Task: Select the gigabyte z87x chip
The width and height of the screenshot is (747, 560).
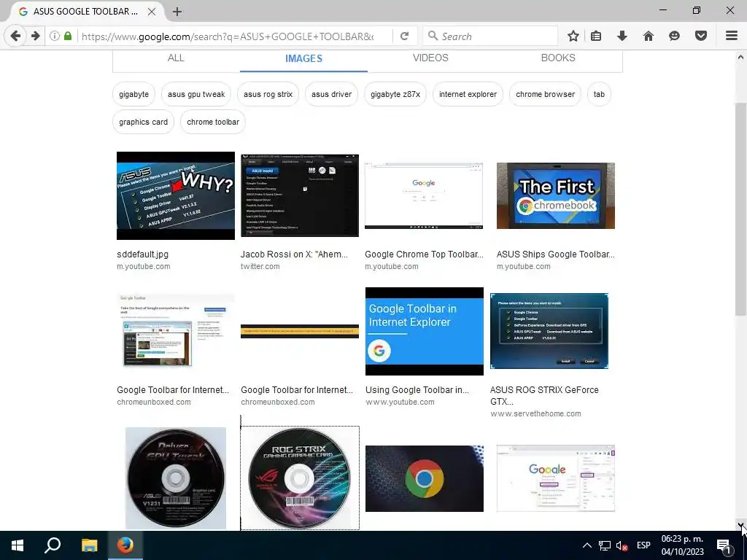Action: [395, 94]
